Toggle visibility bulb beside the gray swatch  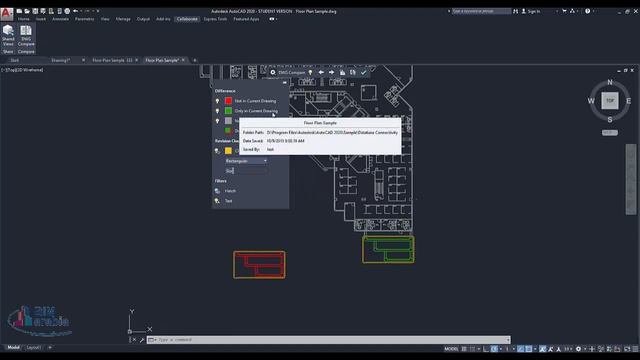pyautogui.click(x=217, y=121)
